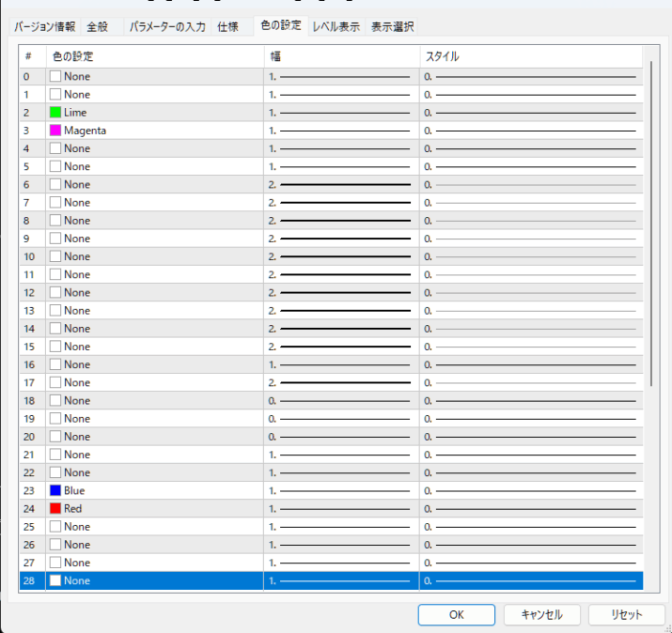Open the width selector for row 18
Viewport: 672px width, 633px height.
click(x=341, y=400)
